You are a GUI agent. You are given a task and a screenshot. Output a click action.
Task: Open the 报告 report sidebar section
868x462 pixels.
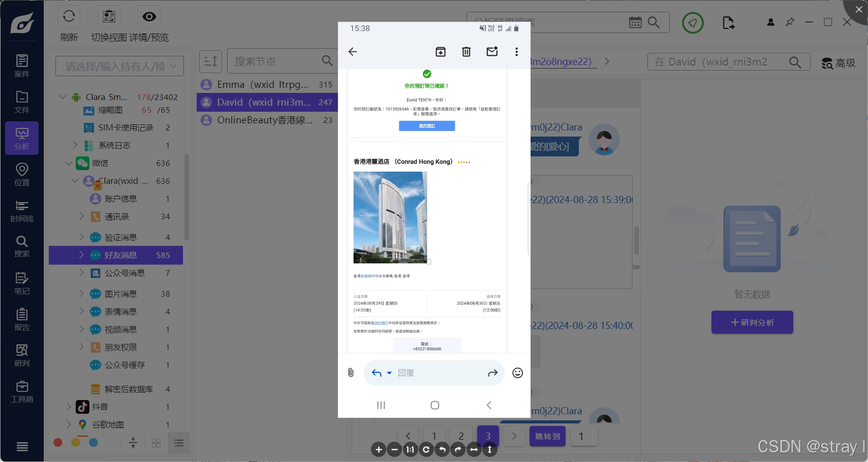click(x=22, y=319)
